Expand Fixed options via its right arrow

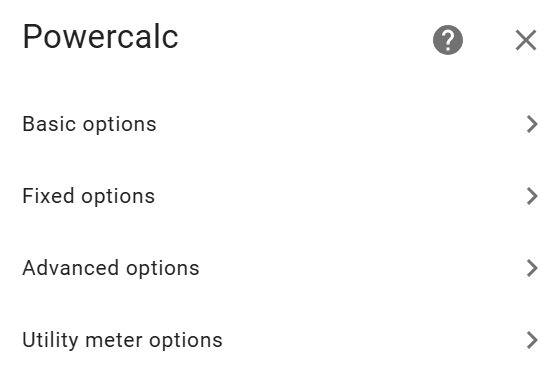pyautogui.click(x=532, y=196)
